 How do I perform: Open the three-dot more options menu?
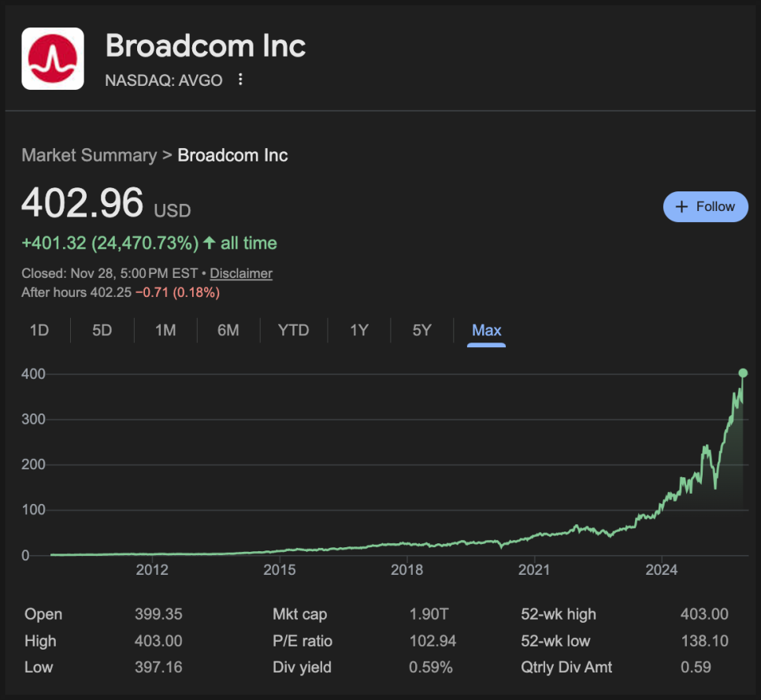coord(241,80)
